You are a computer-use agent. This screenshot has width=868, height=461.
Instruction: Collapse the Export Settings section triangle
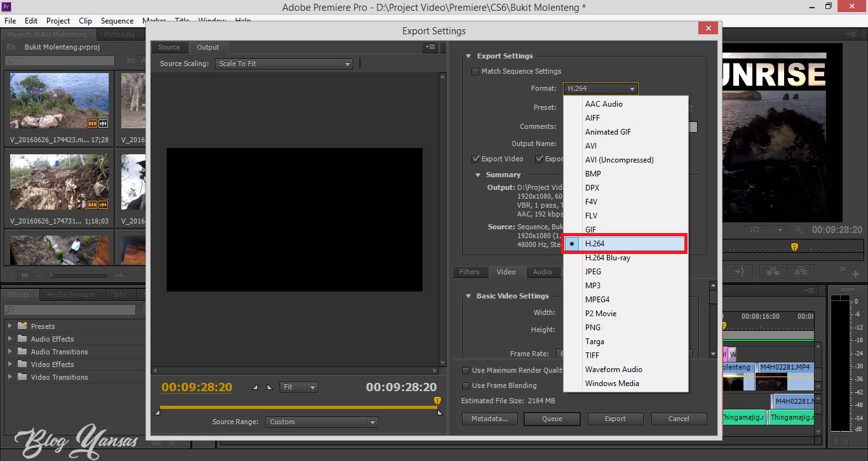468,56
